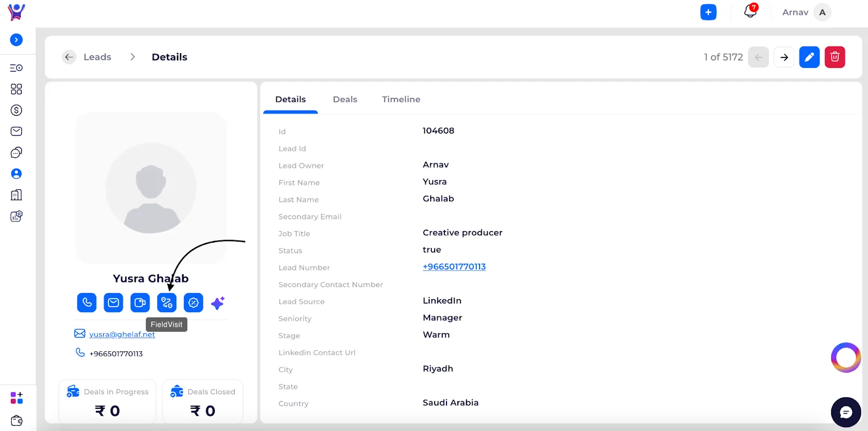The width and height of the screenshot is (868, 431).
Task: Click City value Riyadh
Action: tap(438, 369)
